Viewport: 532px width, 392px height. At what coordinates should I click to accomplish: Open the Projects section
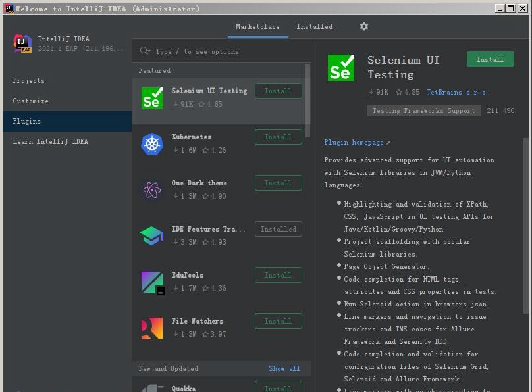click(x=67, y=80)
